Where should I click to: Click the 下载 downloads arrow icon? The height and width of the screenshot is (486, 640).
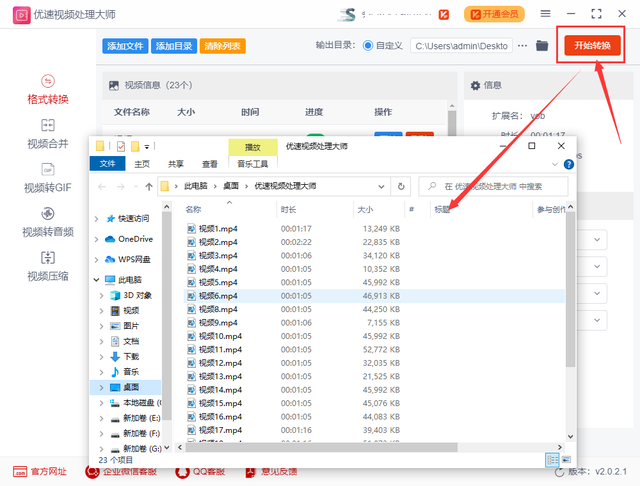(x=115, y=357)
